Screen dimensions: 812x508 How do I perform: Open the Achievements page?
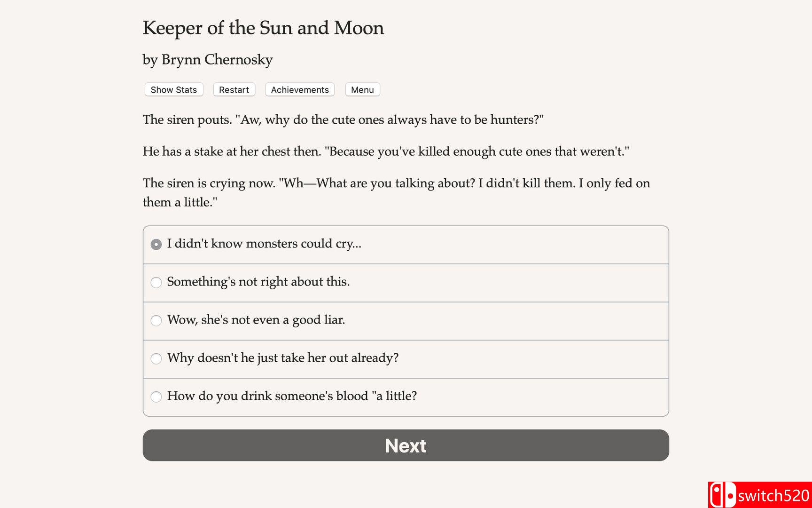click(300, 89)
